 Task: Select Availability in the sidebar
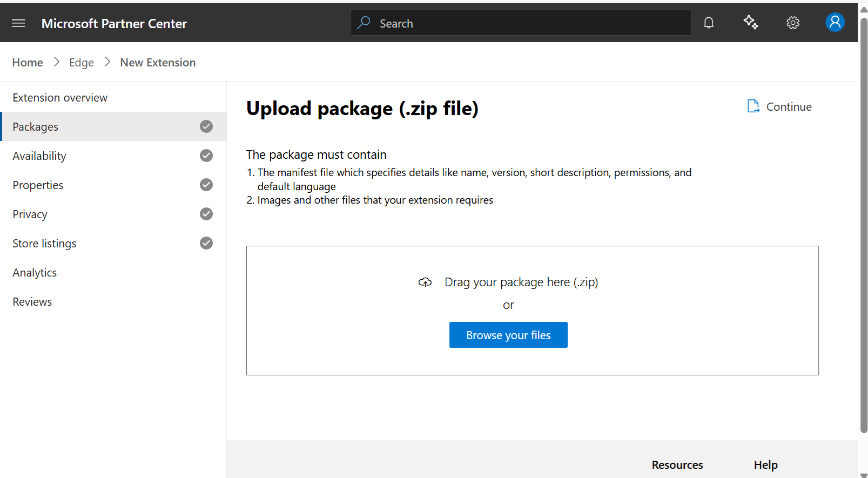pos(113,156)
